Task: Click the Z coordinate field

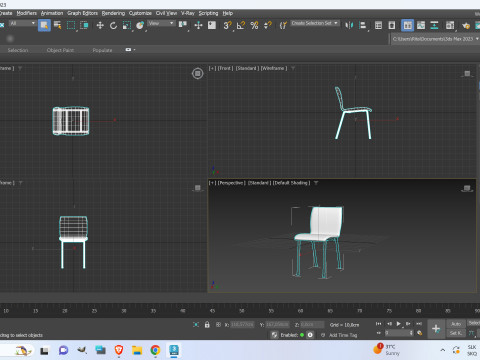Action: (312, 324)
